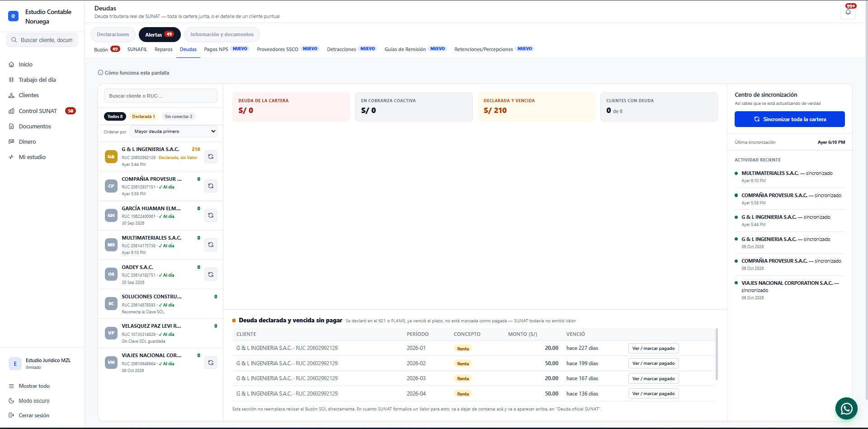Open Control SUNAT in the sidebar
The width and height of the screenshot is (868, 429).
point(42,111)
